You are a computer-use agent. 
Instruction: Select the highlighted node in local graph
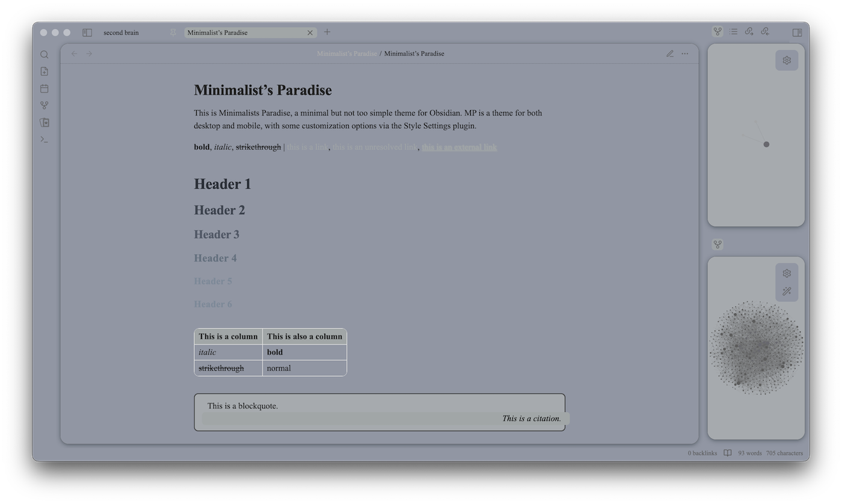coord(766,144)
